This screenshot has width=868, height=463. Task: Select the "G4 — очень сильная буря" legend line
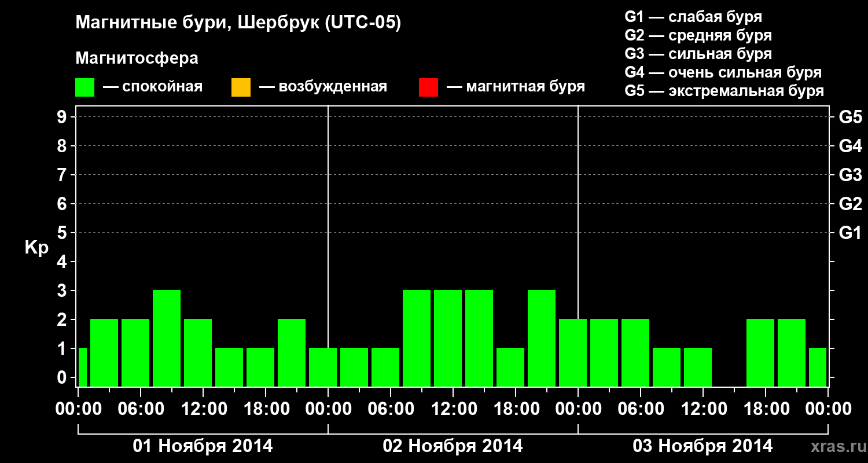(723, 72)
